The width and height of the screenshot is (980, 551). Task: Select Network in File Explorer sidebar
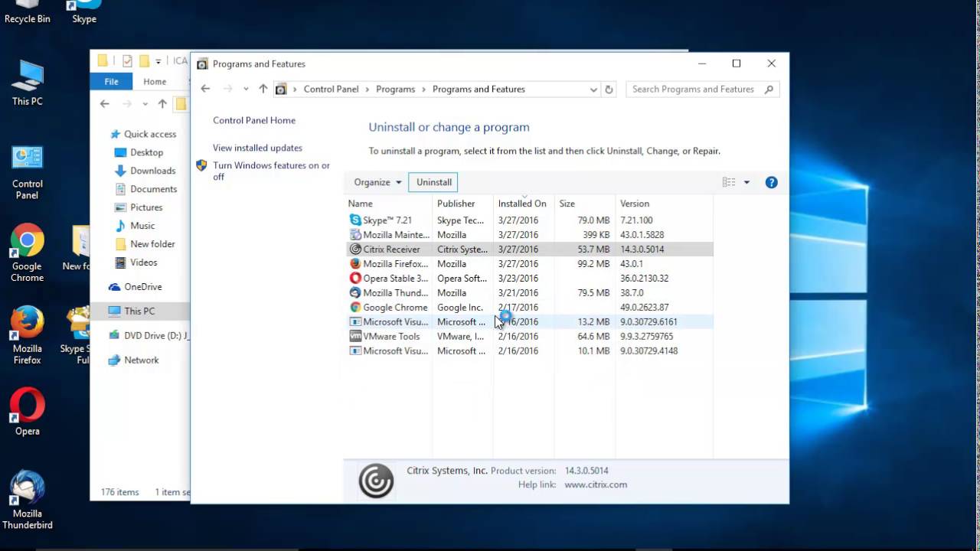[x=141, y=360]
